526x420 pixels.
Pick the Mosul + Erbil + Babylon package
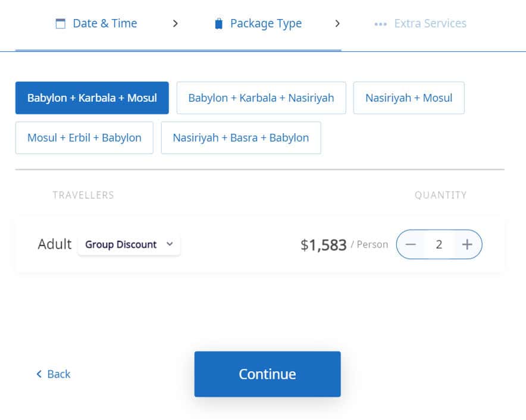click(84, 137)
